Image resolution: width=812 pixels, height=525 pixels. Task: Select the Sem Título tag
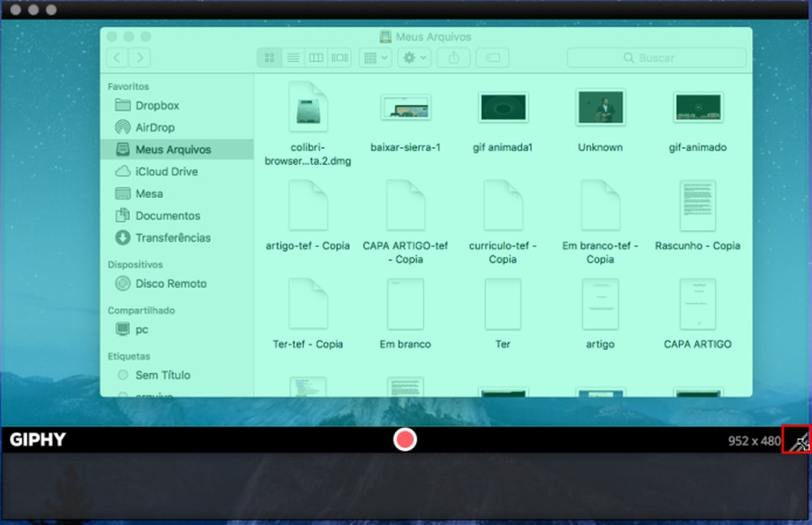(176, 375)
